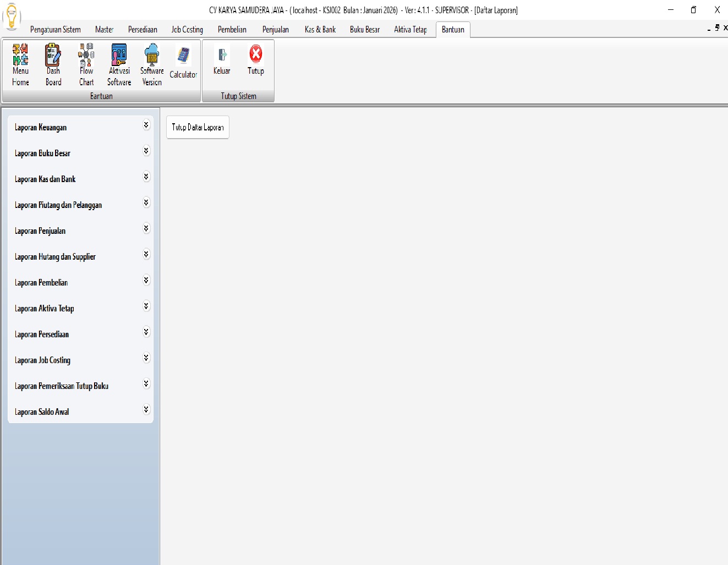This screenshot has height=565, width=728.
Task: Expand Laporan Kas dan Bank chevron
Action: pos(146,177)
